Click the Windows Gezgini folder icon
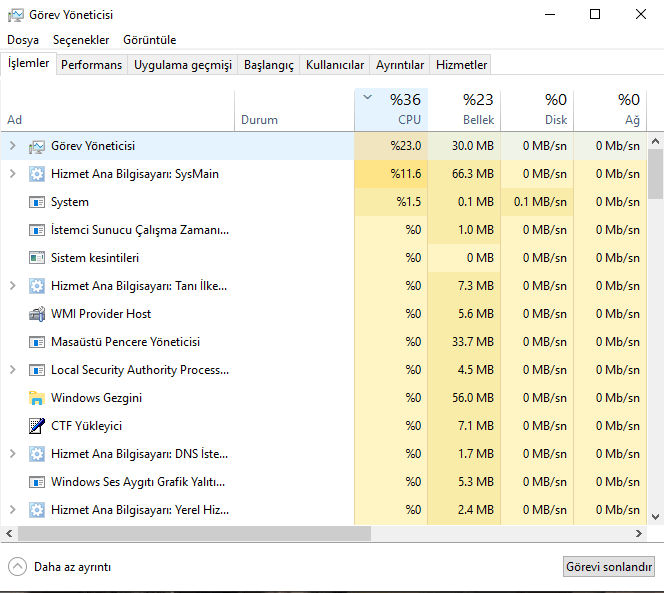 click(37, 398)
